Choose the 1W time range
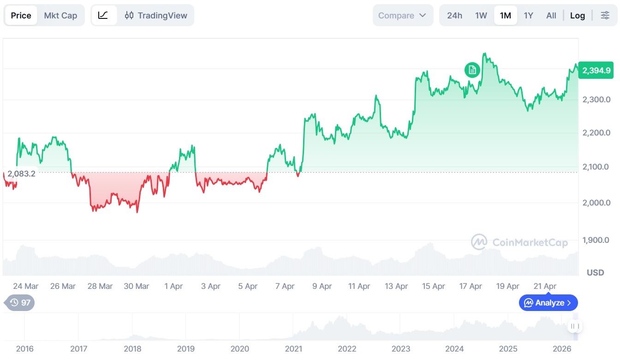The image size is (620, 364). (481, 15)
